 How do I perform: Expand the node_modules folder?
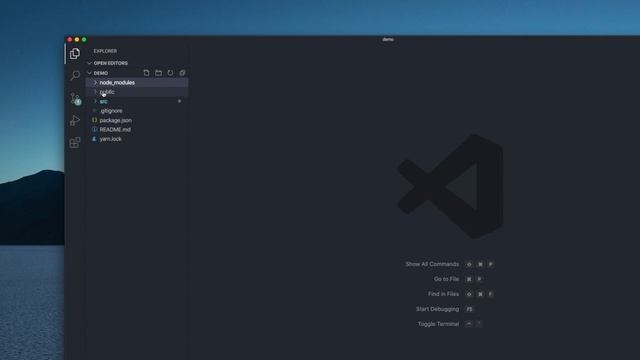[x=137, y=82]
